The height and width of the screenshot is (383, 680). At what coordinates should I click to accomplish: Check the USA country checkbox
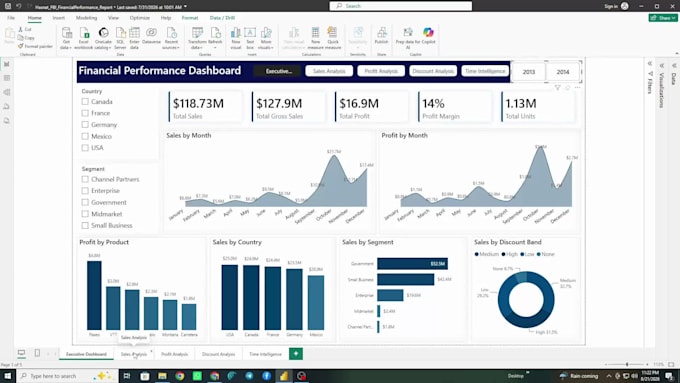point(85,147)
